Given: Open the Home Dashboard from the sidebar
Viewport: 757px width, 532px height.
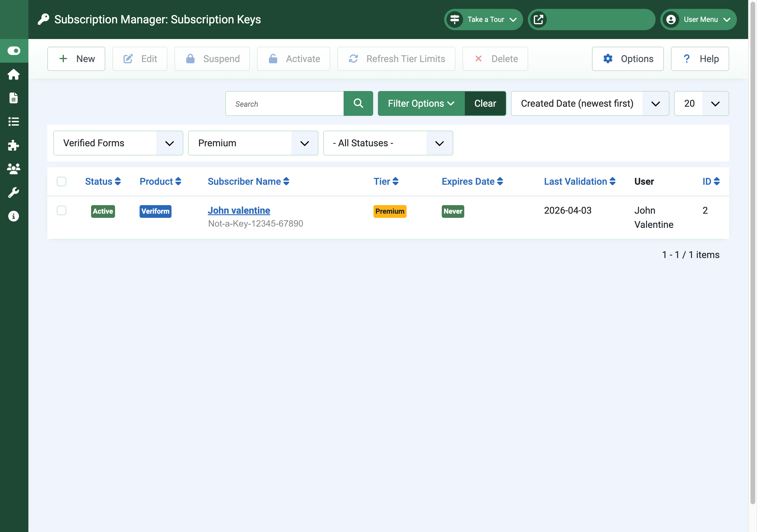Looking at the screenshot, I should [14, 74].
